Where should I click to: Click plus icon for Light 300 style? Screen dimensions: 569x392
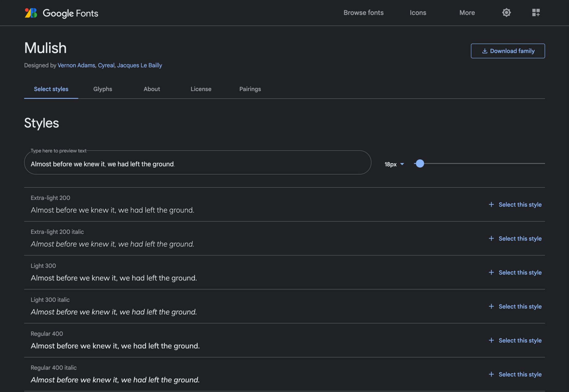[x=491, y=272]
